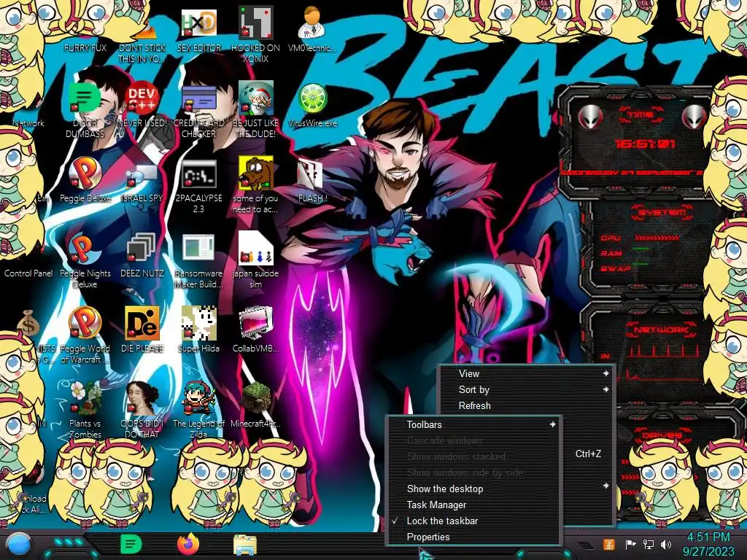Choose Task Manager from the taskbar menu
Viewport: 747px width, 560px height.
[x=474, y=505]
